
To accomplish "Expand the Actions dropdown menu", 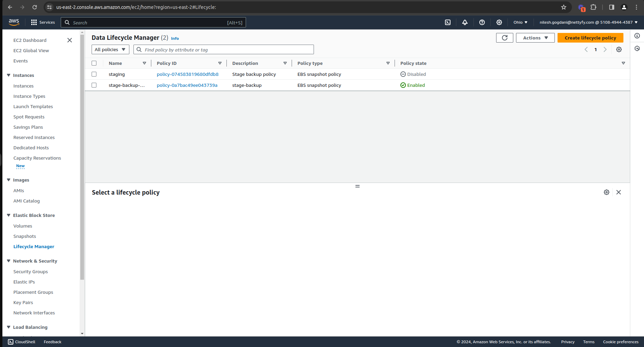I will (535, 38).
